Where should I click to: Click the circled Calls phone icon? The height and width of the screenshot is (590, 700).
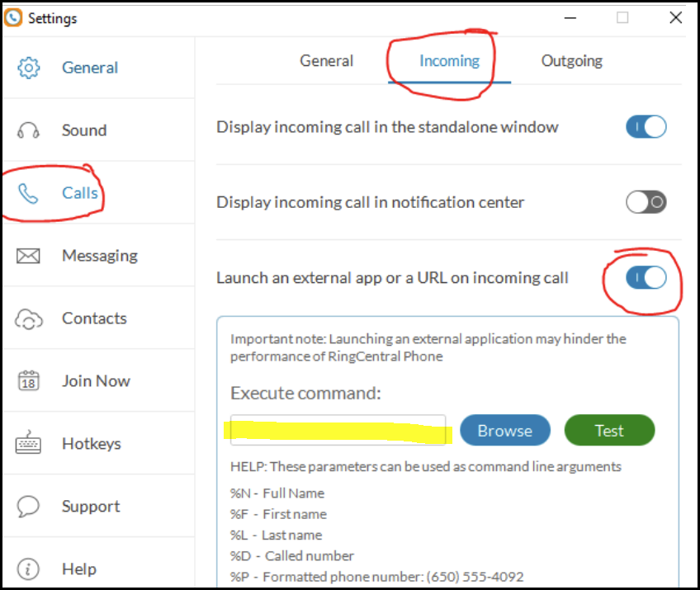point(29,192)
